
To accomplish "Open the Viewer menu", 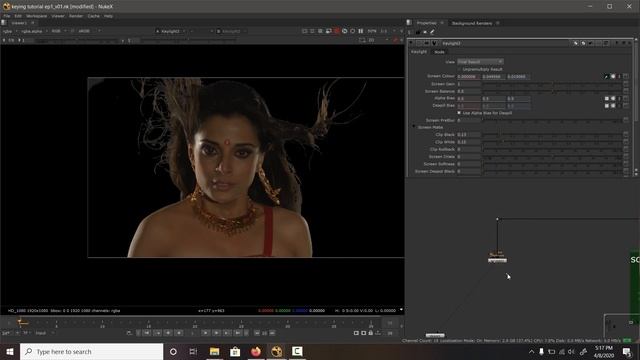I will click(58, 16).
